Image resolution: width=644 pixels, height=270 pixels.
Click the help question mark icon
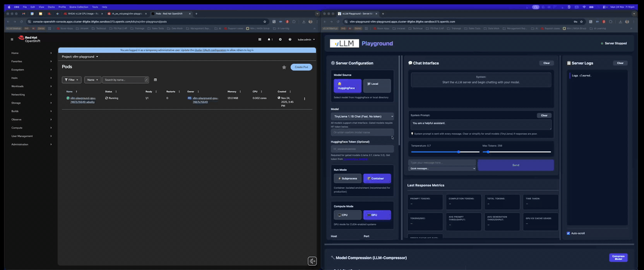click(290, 39)
